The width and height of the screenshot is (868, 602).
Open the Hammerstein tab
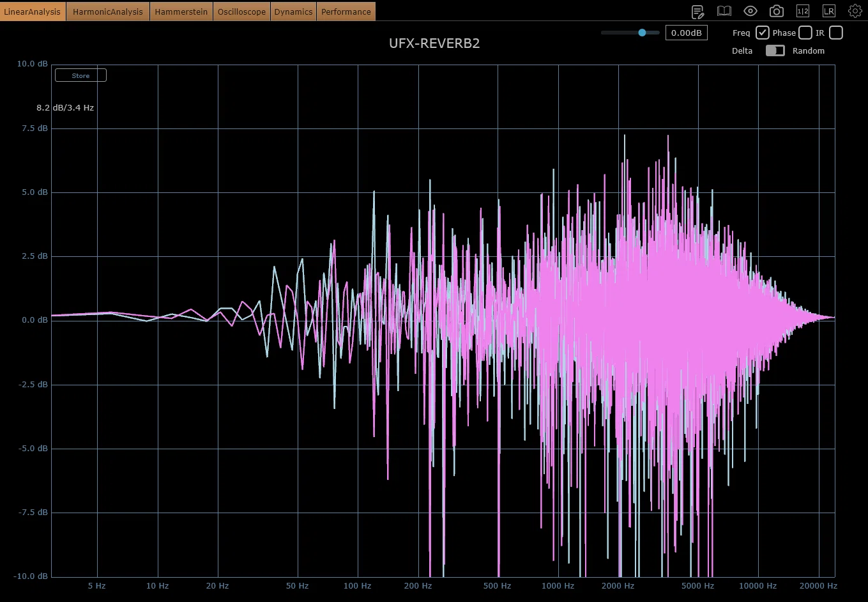pyautogui.click(x=181, y=12)
